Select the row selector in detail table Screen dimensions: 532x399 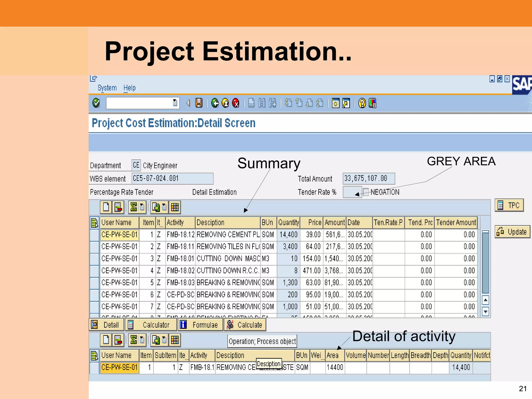click(x=95, y=368)
